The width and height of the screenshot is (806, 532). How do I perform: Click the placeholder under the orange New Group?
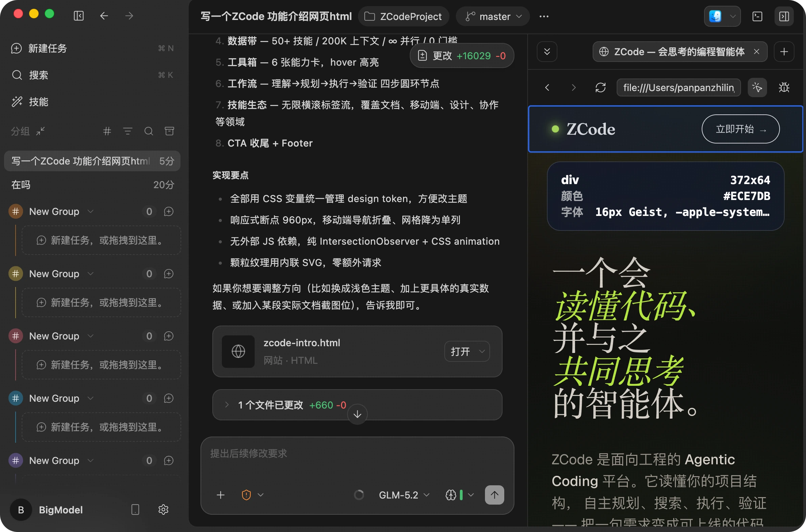click(x=101, y=241)
